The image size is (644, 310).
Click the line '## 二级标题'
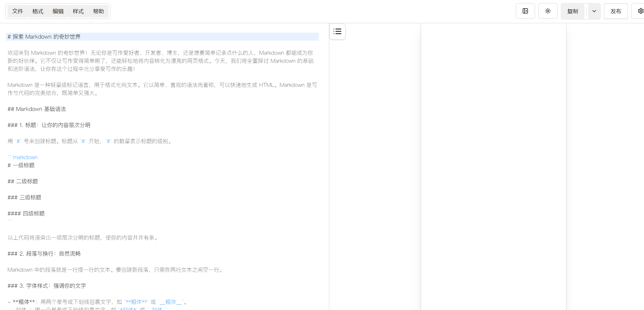point(23,181)
